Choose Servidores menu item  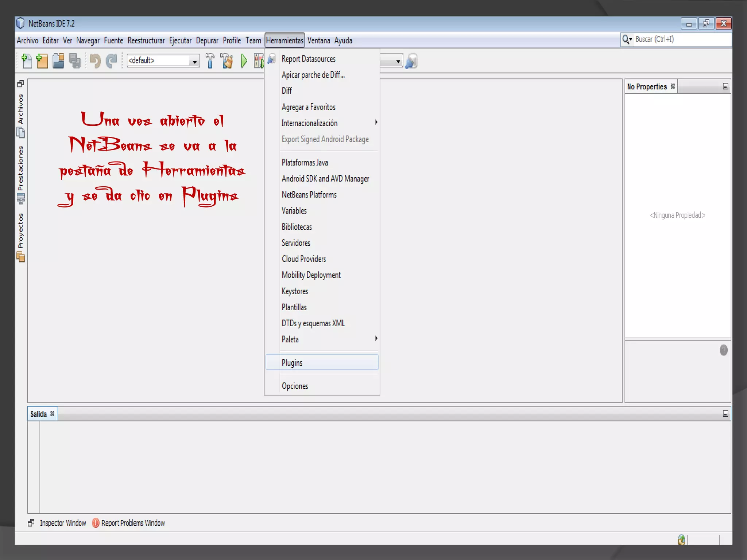[322, 242]
